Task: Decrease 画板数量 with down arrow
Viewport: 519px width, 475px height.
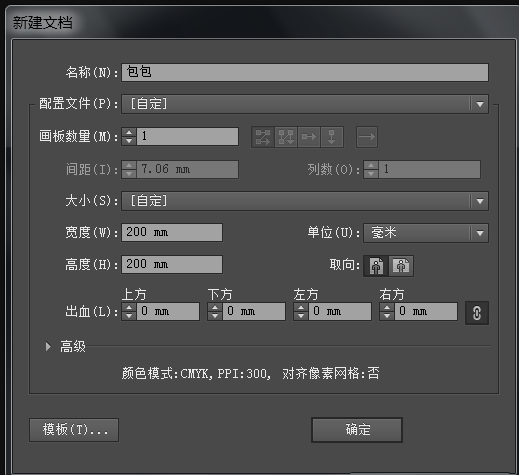Action: click(x=129, y=141)
